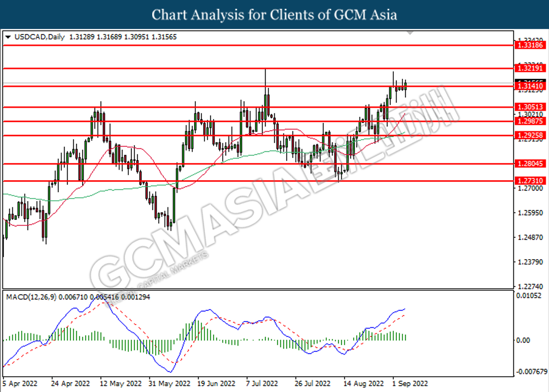Click the OHLC values 1.31289 1.31689 header
Image resolution: width=549 pixels, height=392 pixels.
click(x=123, y=37)
